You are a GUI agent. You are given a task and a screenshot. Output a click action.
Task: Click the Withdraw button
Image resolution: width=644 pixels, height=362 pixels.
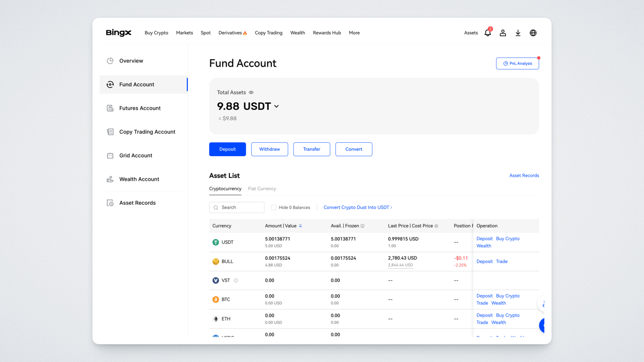pyautogui.click(x=269, y=149)
